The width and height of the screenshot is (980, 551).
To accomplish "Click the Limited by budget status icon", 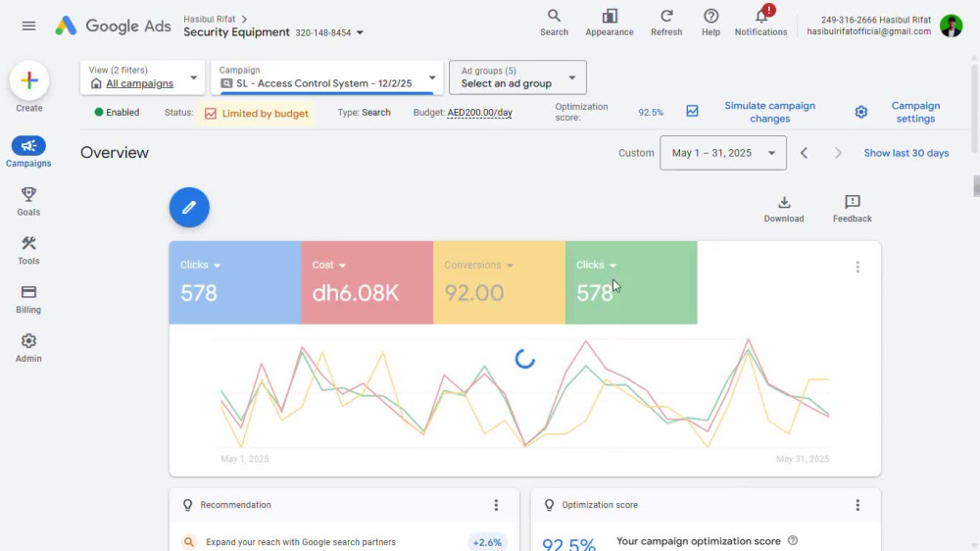I will click(211, 113).
